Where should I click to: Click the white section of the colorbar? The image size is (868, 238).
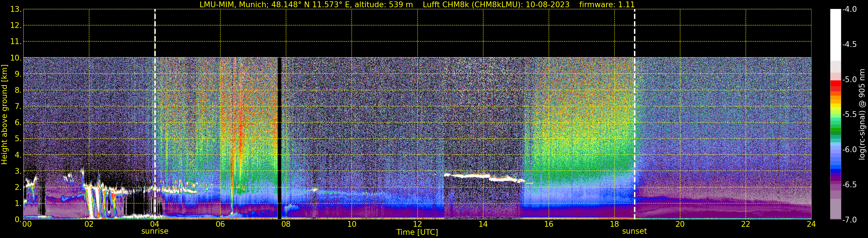click(x=836, y=35)
